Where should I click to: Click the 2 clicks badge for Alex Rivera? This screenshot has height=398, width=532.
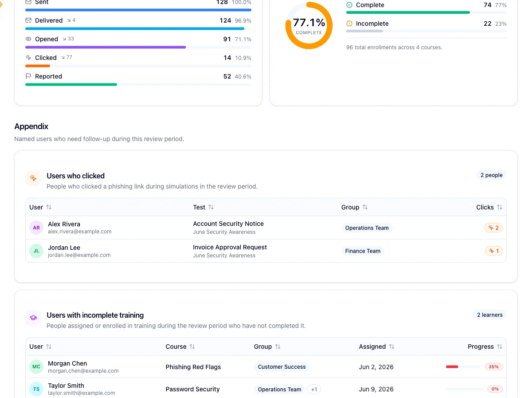[x=493, y=228]
